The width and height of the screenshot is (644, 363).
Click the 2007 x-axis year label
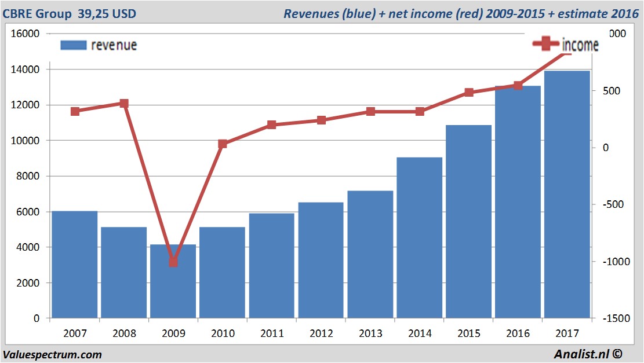pyautogui.click(x=75, y=333)
